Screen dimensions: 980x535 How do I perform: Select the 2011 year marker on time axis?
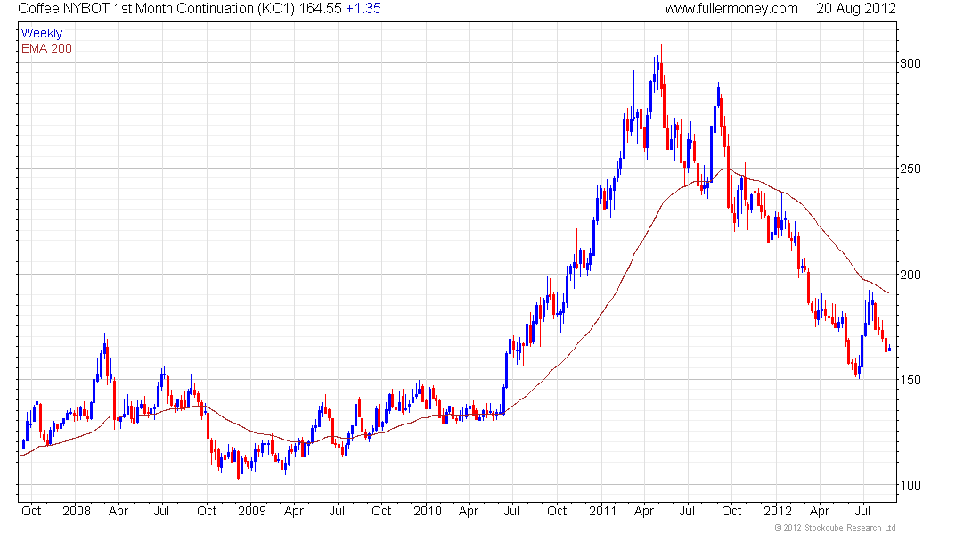click(x=603, y=512)
